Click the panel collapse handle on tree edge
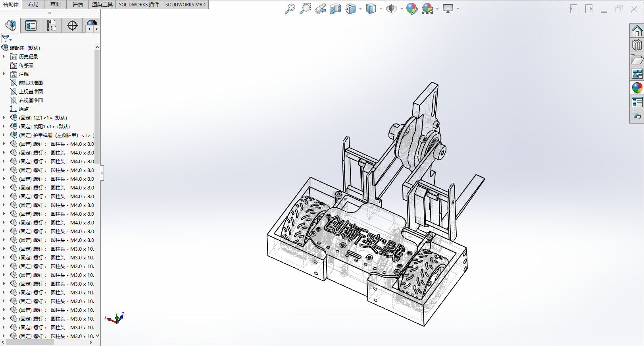Screen dimensions: 644x346 (102, 172)
